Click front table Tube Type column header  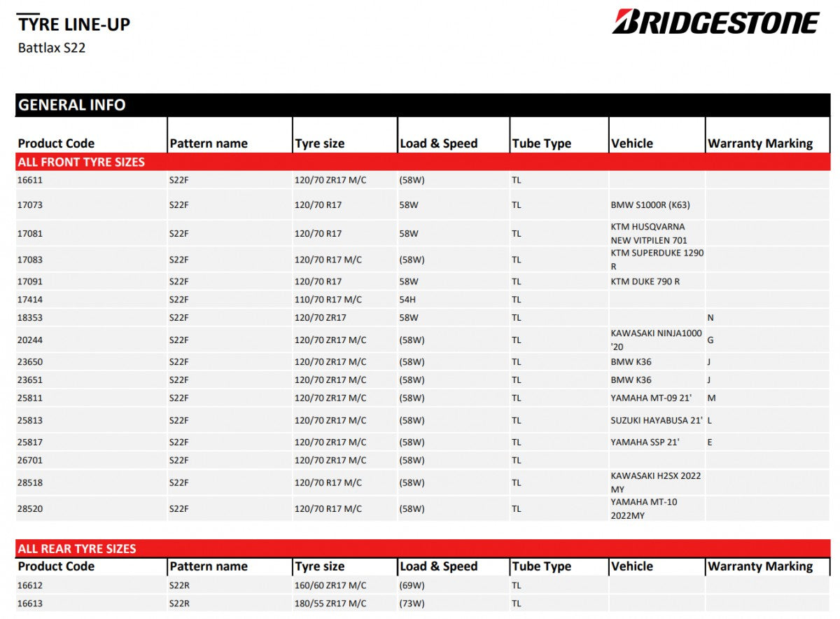[x=542, y=144]
